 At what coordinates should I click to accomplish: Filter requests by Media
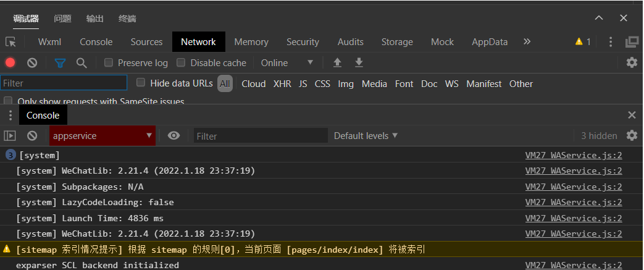[374, 84]
